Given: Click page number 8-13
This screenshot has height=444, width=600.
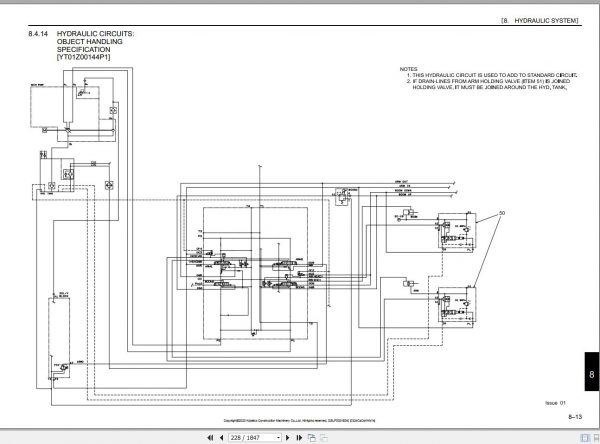Looking at the screenshot, I should point(575,417).
